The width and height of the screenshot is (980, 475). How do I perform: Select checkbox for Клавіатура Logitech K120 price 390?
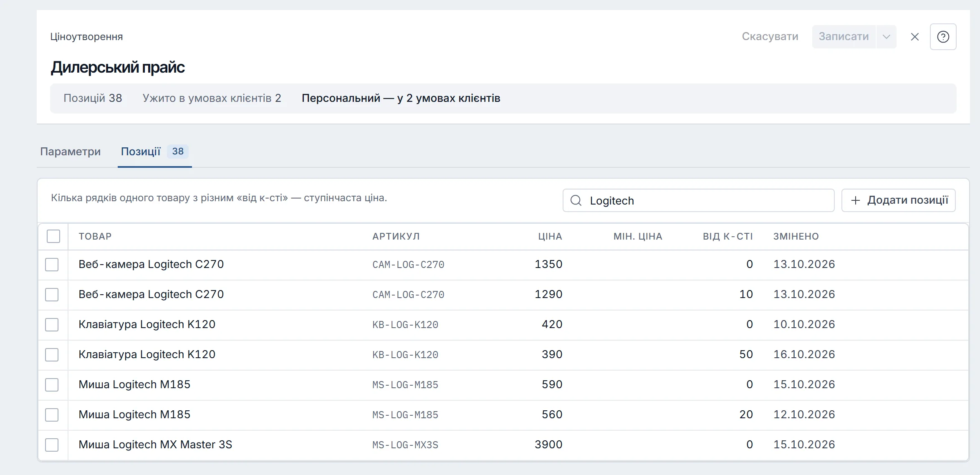[52, 355]
